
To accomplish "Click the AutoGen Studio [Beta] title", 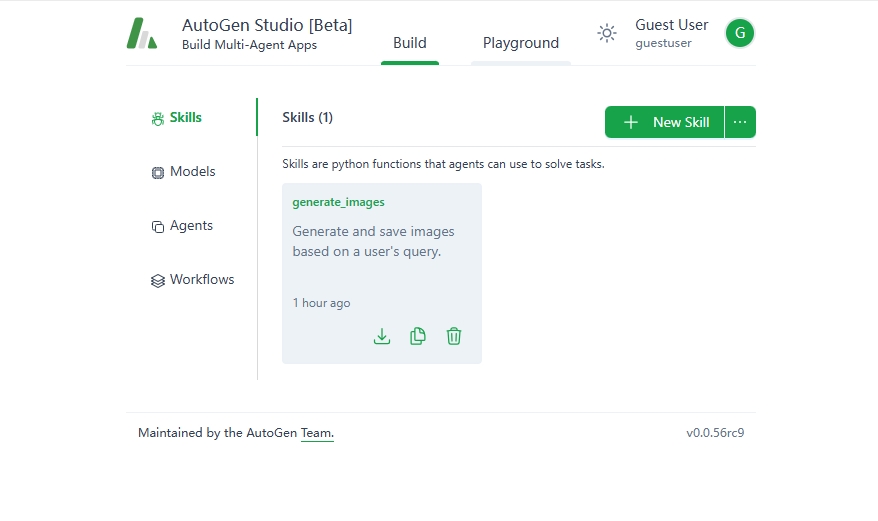I will click(267, 25).
